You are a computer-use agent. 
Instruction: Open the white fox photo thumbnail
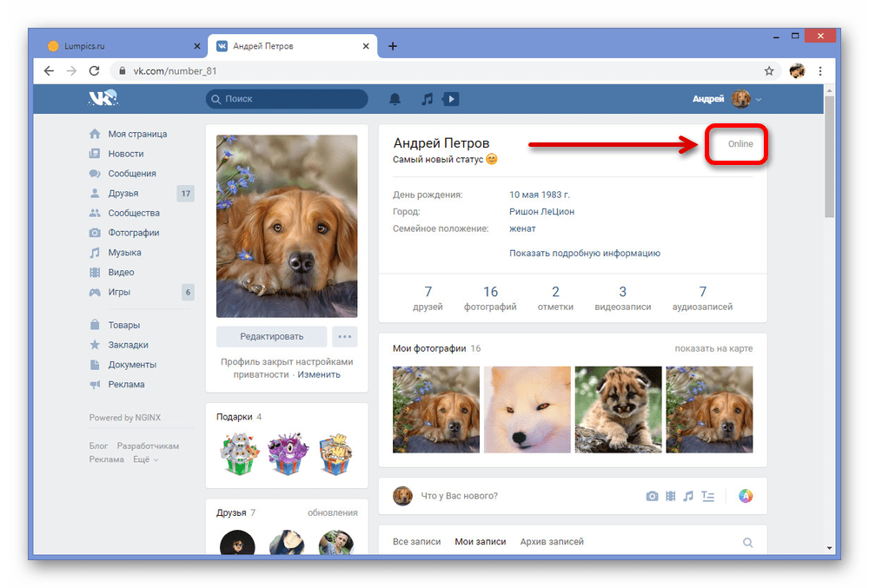pyautogui.click(x=527, y=410)
